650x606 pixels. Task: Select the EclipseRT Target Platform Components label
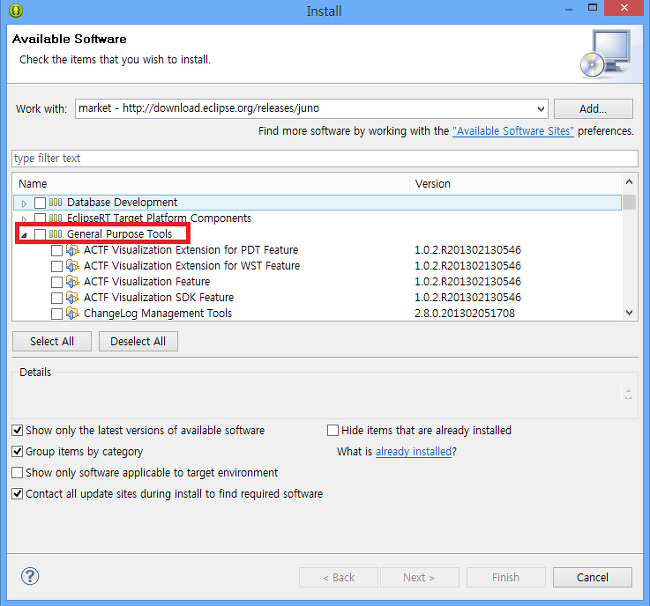tap(159, 218)
